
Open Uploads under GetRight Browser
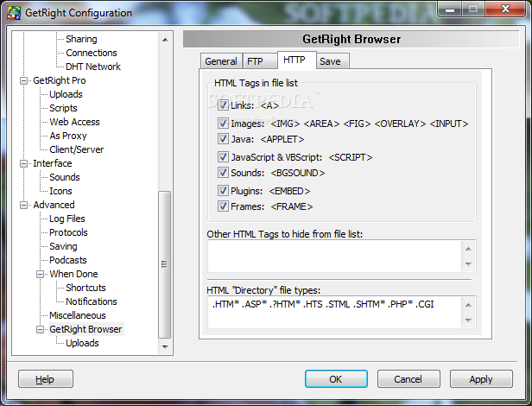[x=82, y=343]
